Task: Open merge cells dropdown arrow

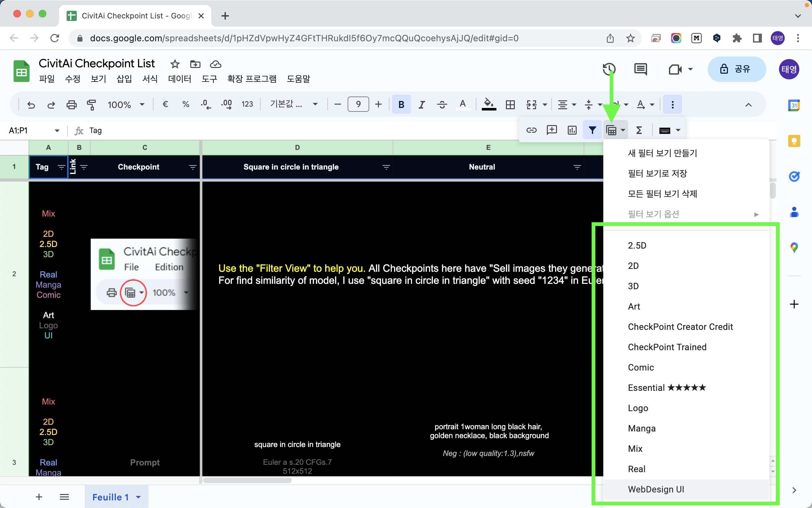Action: 545,105
